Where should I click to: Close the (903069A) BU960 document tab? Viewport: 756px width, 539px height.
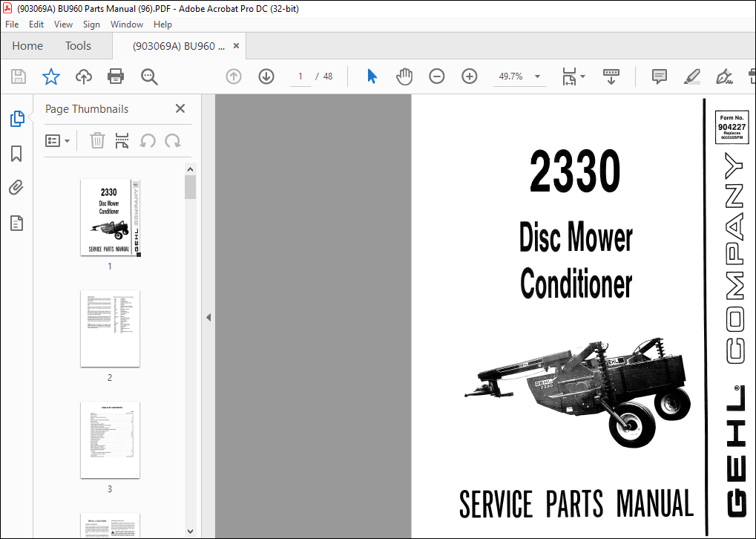(236, 46)
